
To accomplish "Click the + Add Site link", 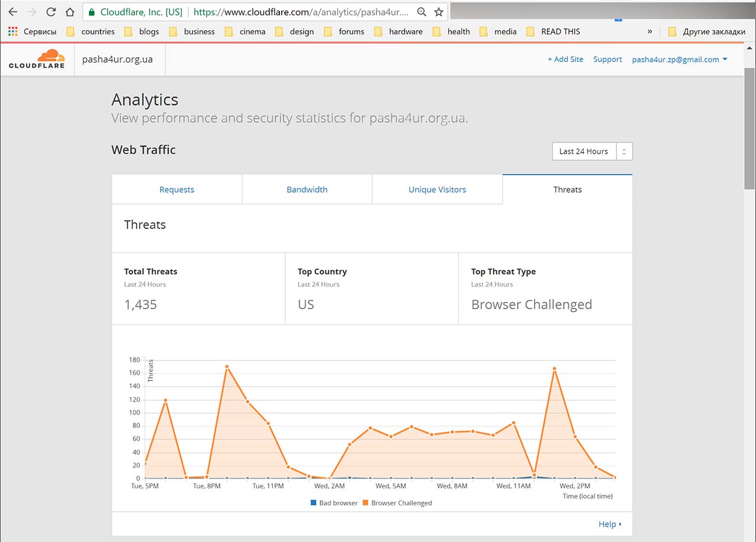I will pos(565,59).
